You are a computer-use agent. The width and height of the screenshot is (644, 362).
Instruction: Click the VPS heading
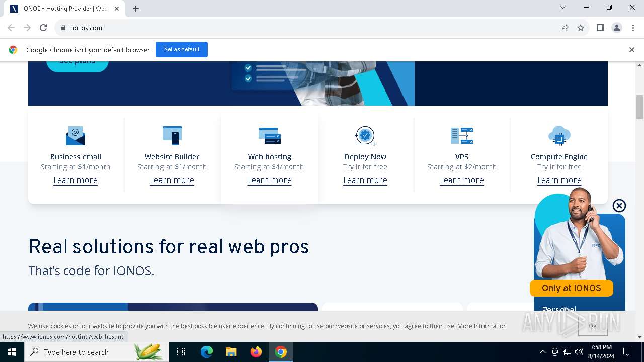[462, 157]
